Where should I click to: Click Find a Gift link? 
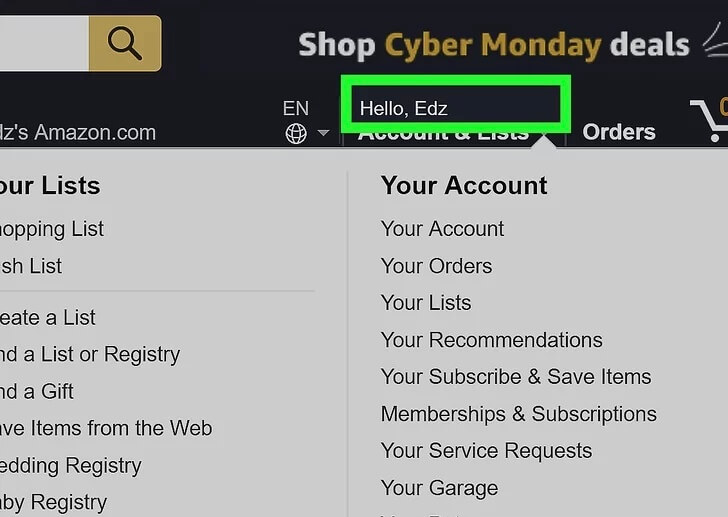pyautogui.click(x=36, y=392)
